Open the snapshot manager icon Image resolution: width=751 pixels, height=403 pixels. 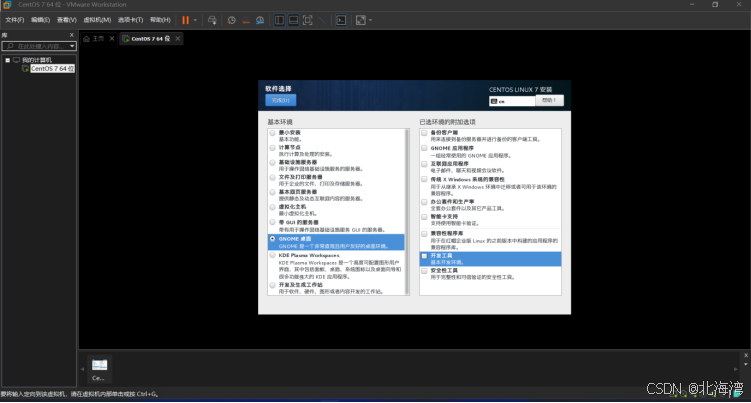[260, 20]
